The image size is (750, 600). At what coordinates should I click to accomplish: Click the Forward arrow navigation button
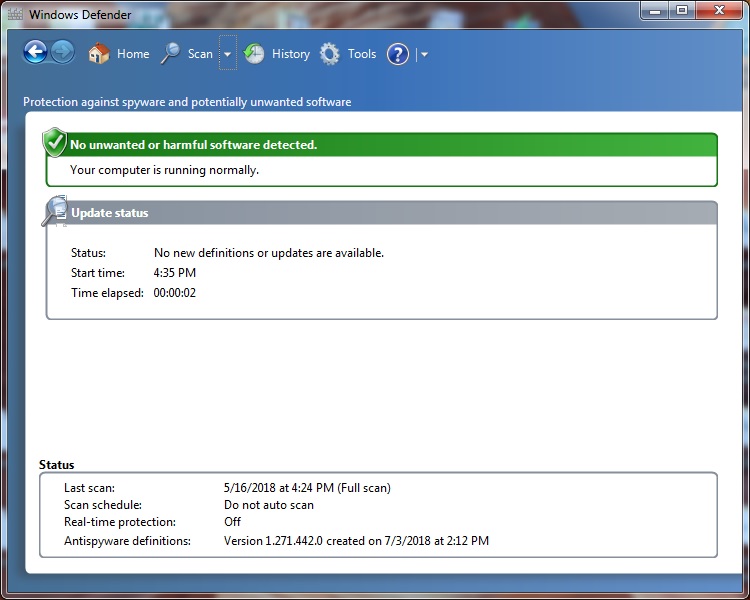[62, 53]
